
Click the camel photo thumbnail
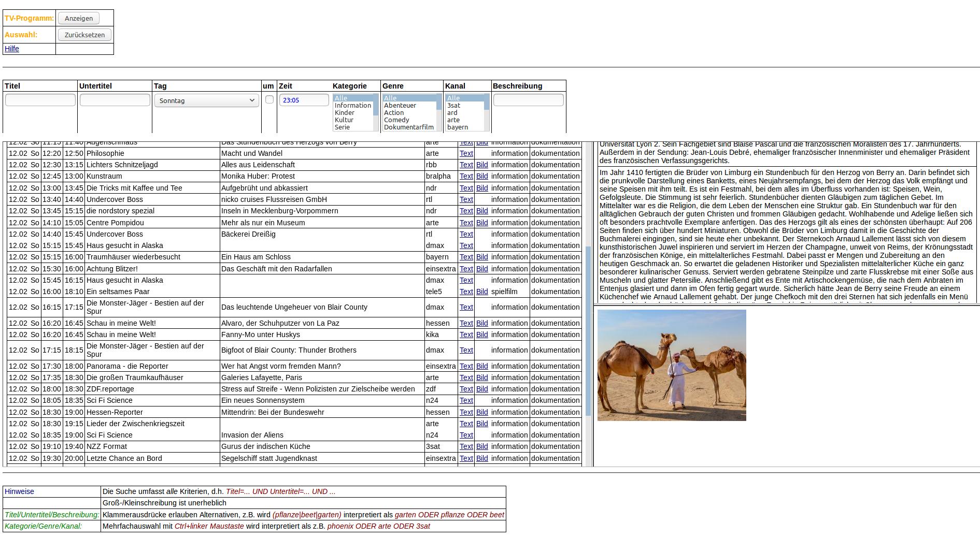click(672, 365)
